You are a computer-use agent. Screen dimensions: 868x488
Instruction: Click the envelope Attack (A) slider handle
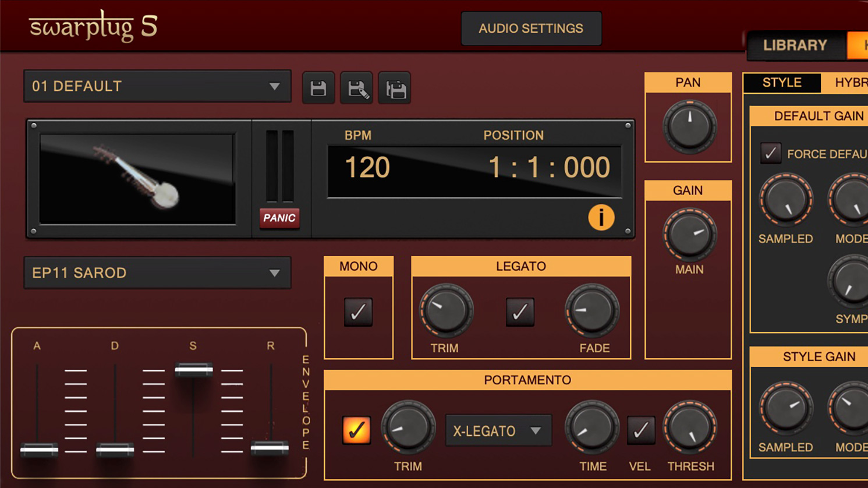pos(39,450)
